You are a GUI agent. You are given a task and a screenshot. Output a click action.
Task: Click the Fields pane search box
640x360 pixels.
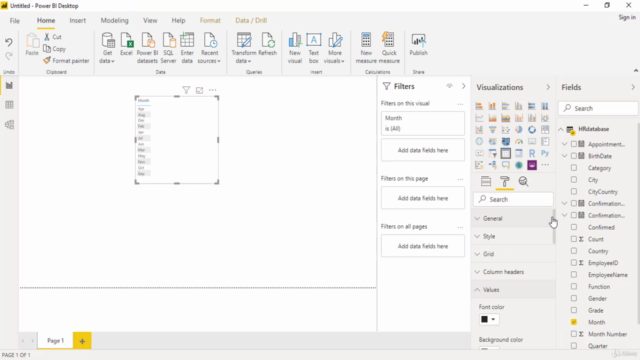[598, 108]
